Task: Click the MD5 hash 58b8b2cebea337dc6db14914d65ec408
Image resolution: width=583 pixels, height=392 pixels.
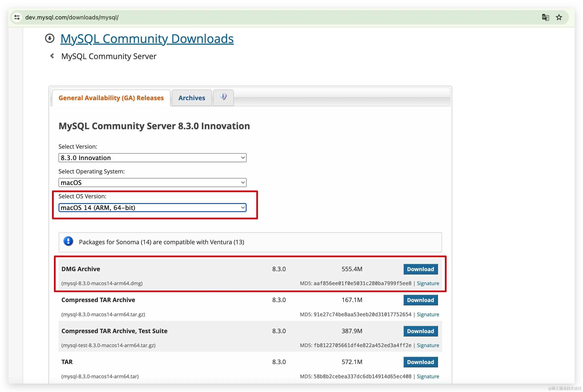Action: click(x=362, y=376)
